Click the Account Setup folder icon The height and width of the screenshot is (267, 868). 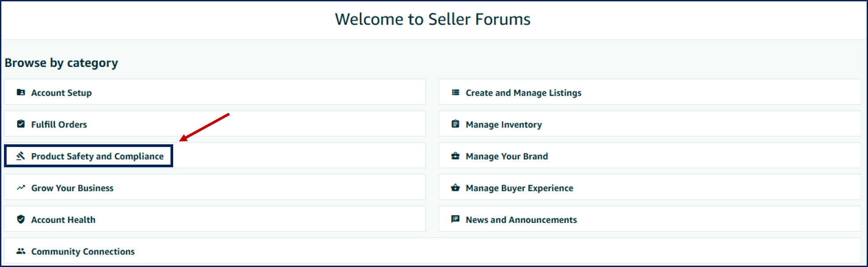point(21,92)
